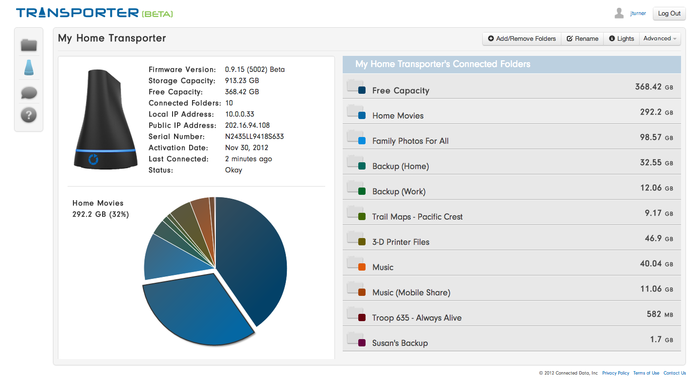
Task: Click the folder icon beside Free Capacity
Action: [x=355, y=87]
